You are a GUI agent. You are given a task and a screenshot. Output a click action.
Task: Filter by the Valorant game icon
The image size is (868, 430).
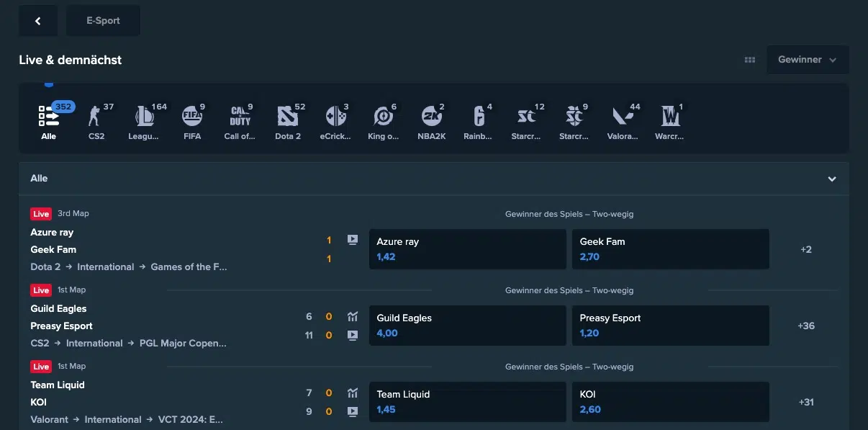click(x=622, y=115)
